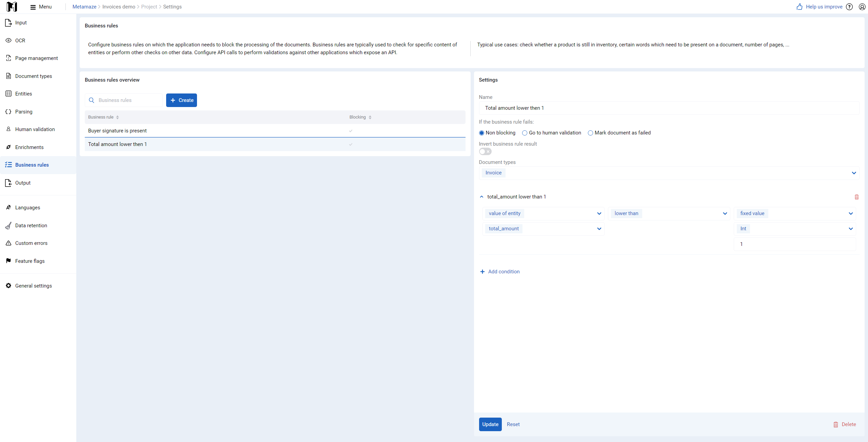Select Mark document as failed radio
The image size is (868, 442).
coord(590,133)
